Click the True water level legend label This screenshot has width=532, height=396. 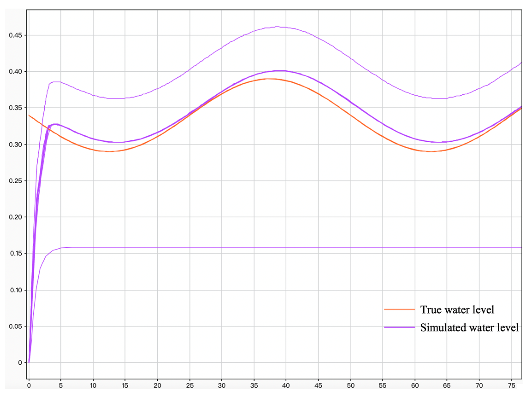pyautogui.click(x=457, y=310)
